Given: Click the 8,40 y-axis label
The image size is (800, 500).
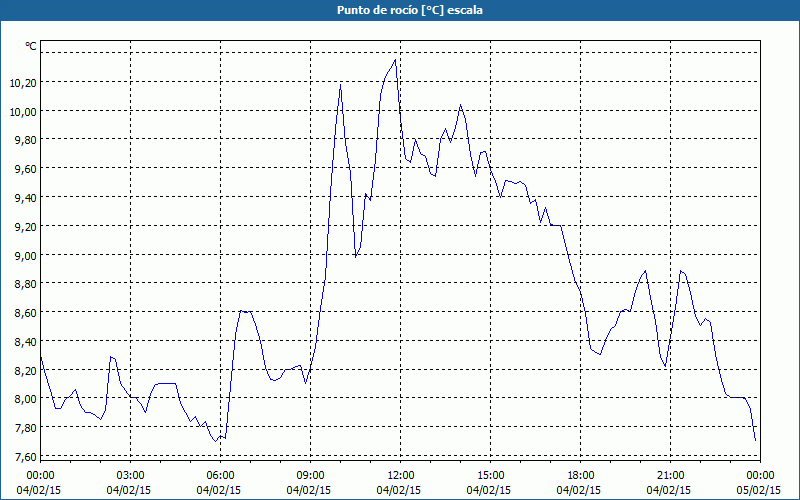Looking at the screenshot, I should (26, 341).
